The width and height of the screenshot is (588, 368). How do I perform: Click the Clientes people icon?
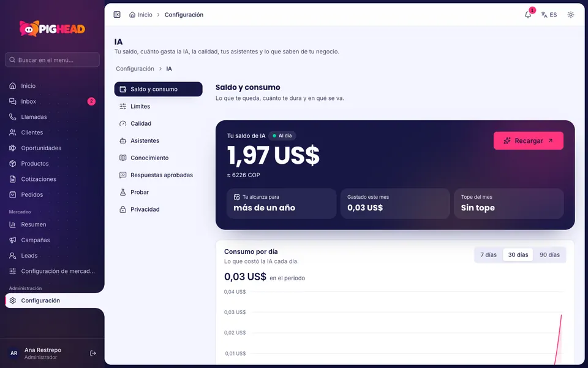pos(12,132)
